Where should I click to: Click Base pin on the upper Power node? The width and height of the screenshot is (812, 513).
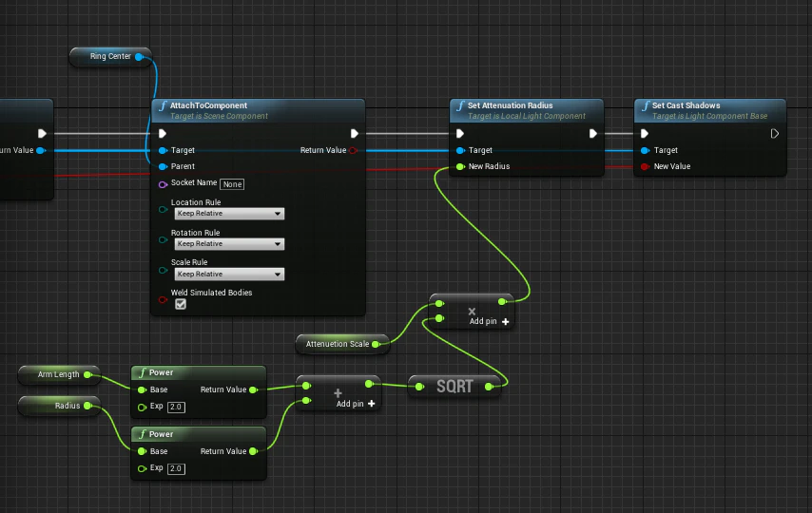click(142, 389)
